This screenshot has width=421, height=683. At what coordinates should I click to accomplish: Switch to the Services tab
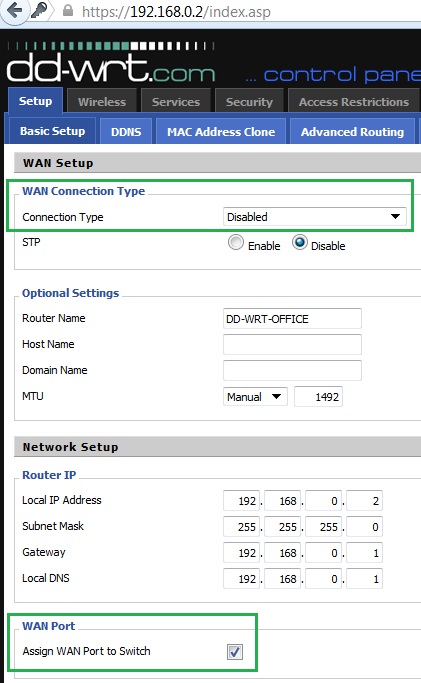tap(176, 101)
